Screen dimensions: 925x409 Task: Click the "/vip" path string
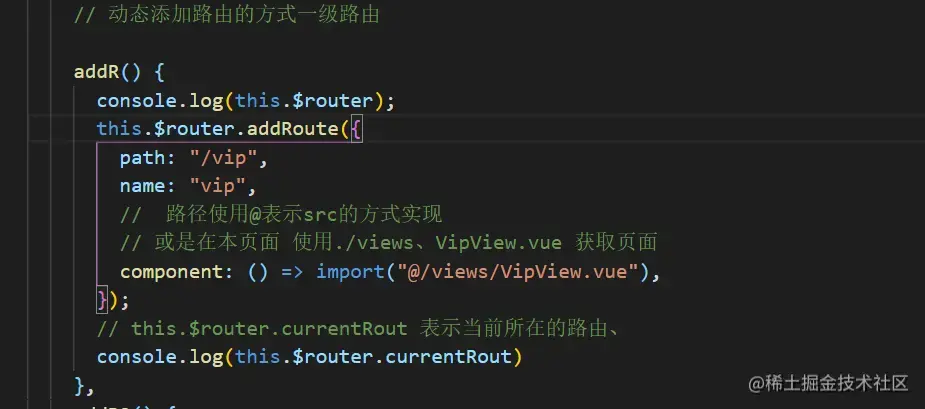(x=223, y=158)
